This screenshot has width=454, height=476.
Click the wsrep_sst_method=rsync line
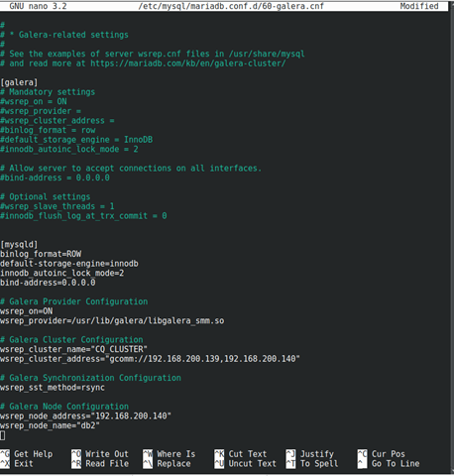coord(53,388)
